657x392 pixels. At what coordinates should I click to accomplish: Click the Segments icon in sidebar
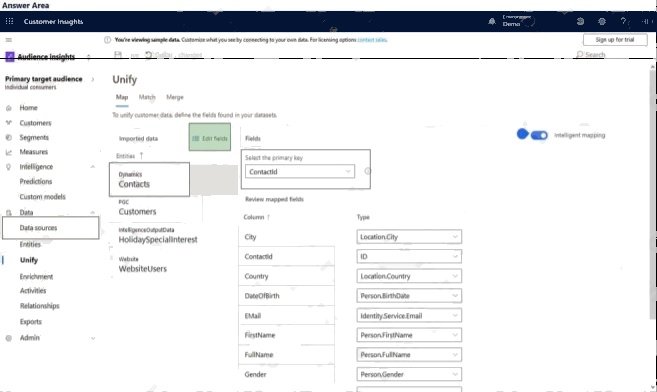(9, 137)
